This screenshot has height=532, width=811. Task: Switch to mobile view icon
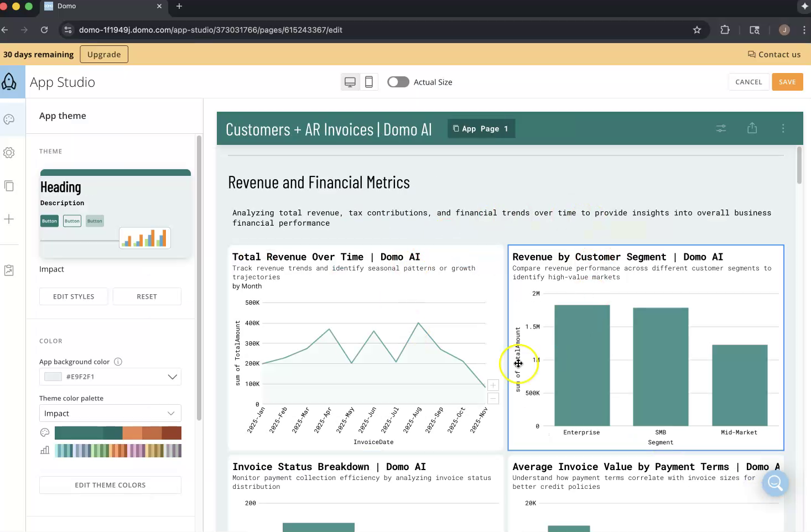click(369, 82)
